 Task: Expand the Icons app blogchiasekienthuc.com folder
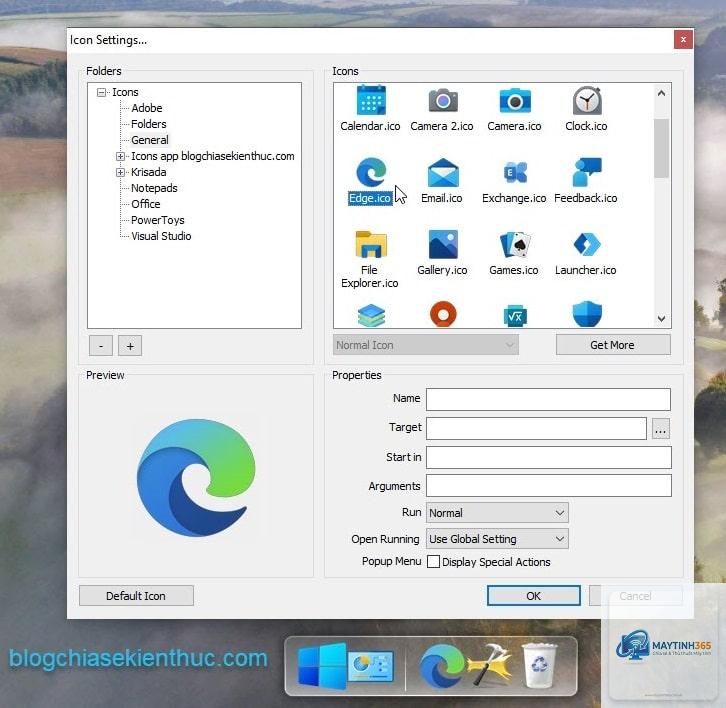coord(120,157)
